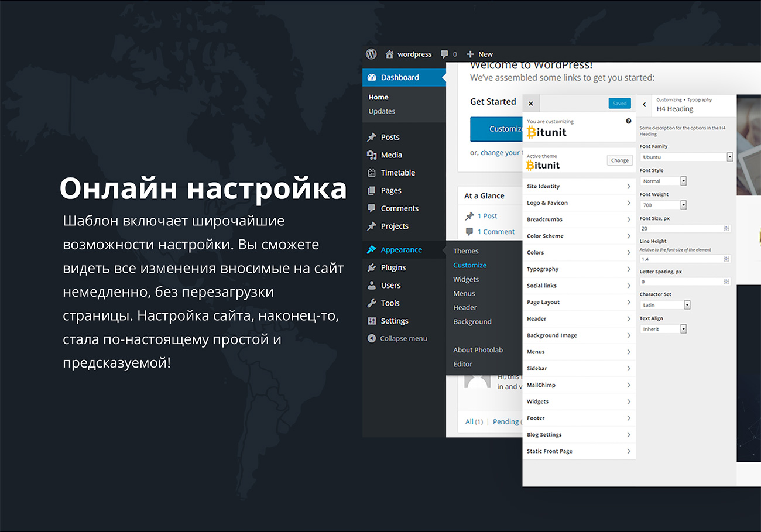Open the Font Weight dropdown showing 700
Image resolution: width=761 pixels, height=532 pixels.
663,205
